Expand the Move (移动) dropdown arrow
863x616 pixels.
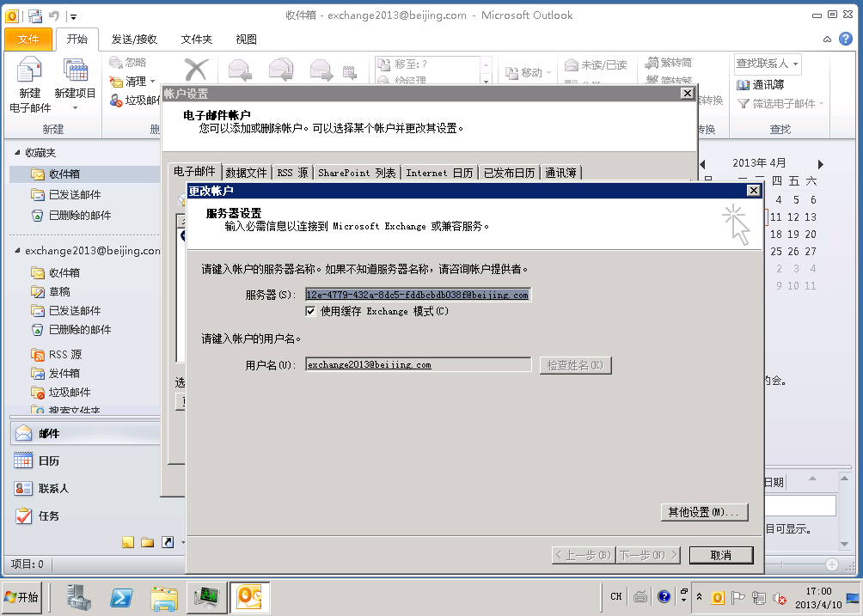(x=548, y=73)
